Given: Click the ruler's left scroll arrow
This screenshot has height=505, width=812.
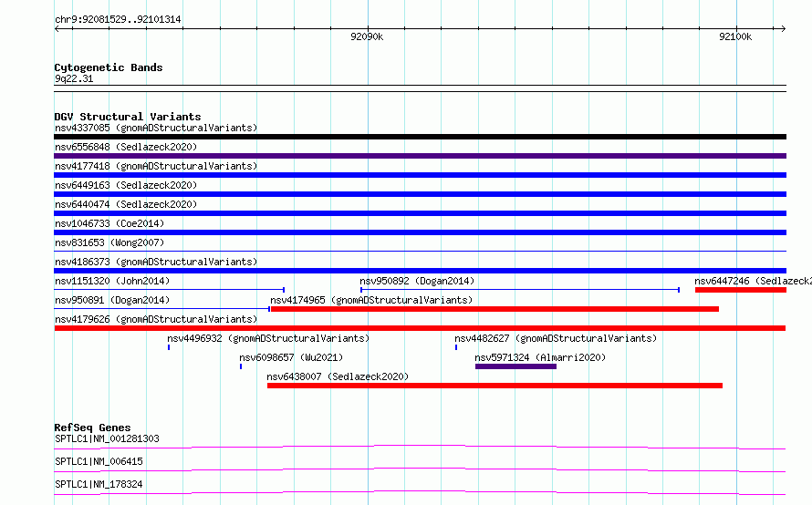Looking at the screenshot, I should (x=57, y=28).
